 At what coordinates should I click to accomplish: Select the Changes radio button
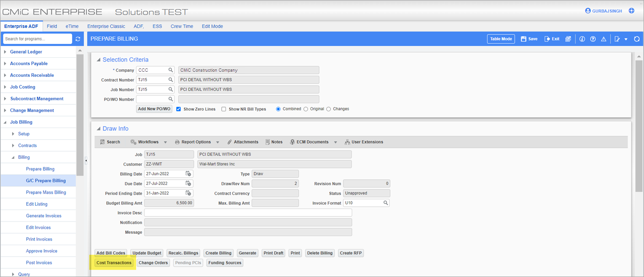(329, 109)
